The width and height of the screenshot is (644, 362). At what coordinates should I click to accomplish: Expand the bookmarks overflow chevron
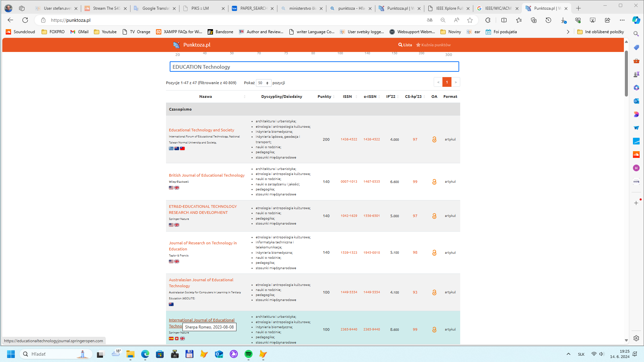(x=568, y=32)
